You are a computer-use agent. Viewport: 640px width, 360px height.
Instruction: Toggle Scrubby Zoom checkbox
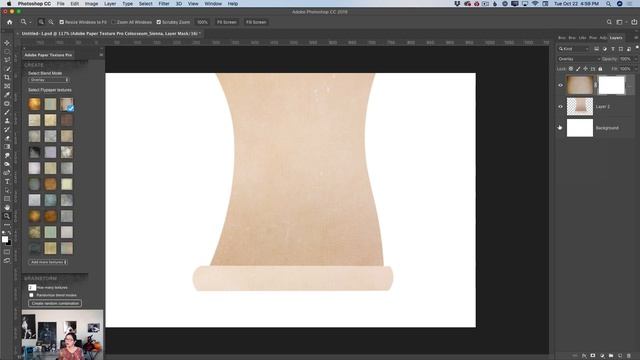pyautogui.click(x=159, y=22)
